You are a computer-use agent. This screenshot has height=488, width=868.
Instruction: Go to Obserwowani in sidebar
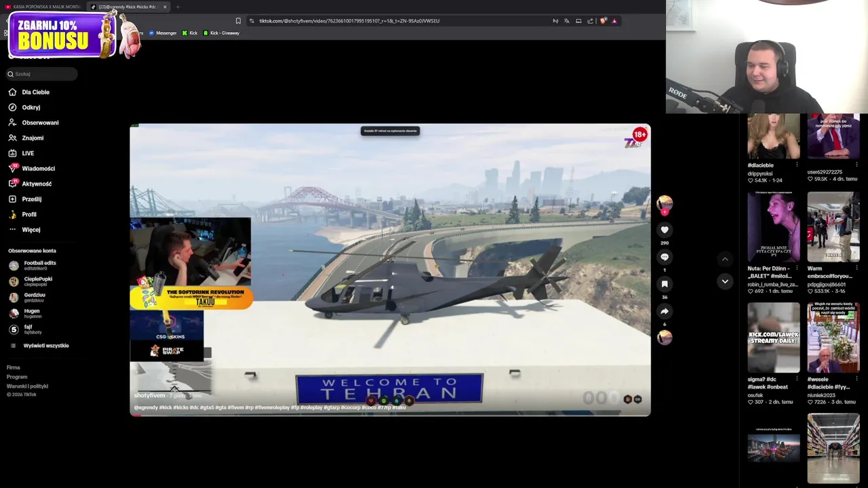coord(34,123)
